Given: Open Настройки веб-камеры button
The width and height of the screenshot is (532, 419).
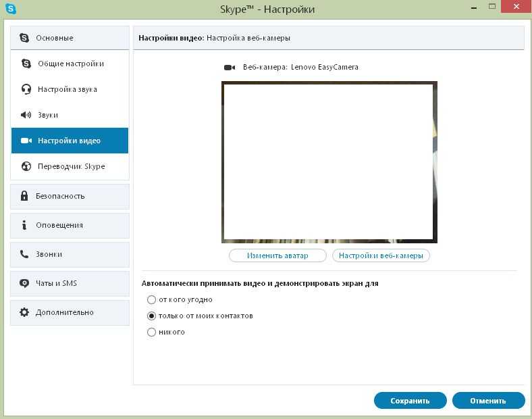Looking at the screenshot, I should point(381,255).
